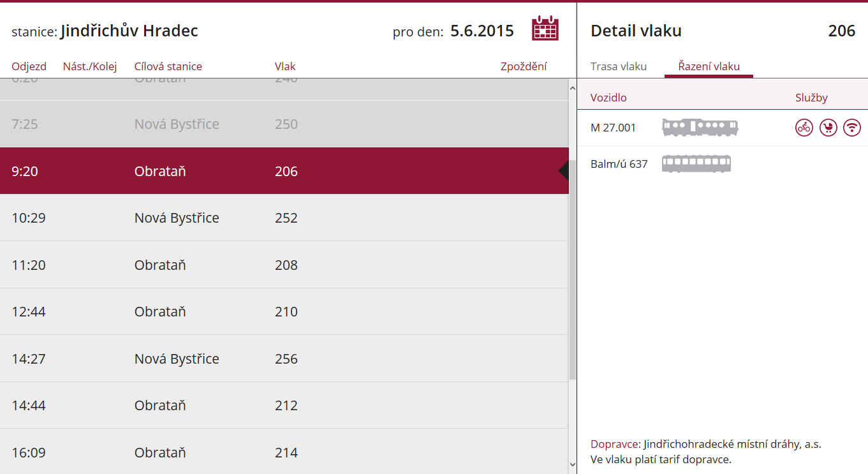Screen dimensions: 868x474
Task: Click the station name Jindřichův Hradec
Action: tap(129, 31)
